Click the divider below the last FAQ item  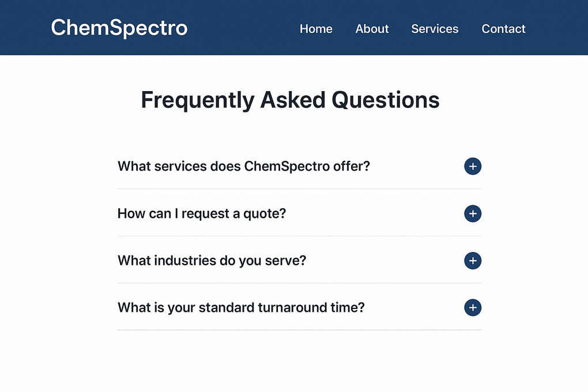pos(299,330)
